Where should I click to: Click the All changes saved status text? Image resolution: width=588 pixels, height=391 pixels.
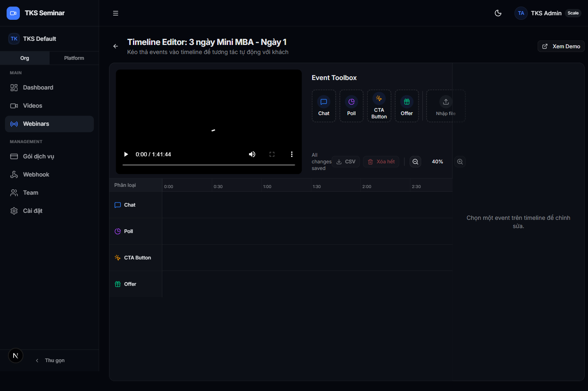point(321,162)
